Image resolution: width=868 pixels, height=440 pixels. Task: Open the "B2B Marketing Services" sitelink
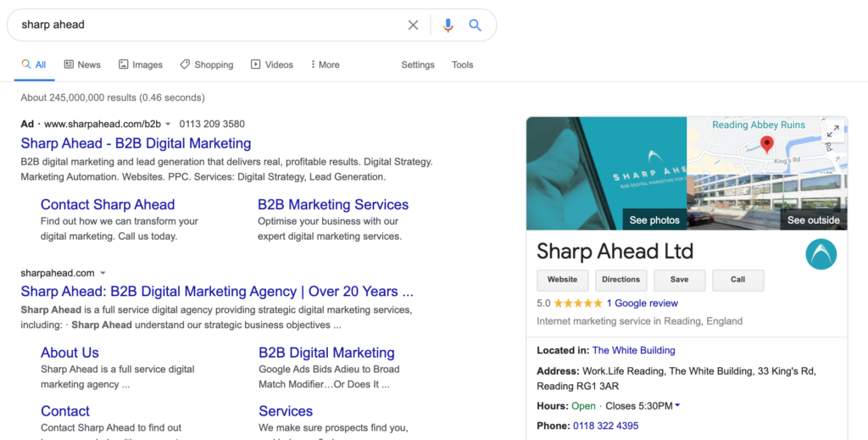point(333,204)
